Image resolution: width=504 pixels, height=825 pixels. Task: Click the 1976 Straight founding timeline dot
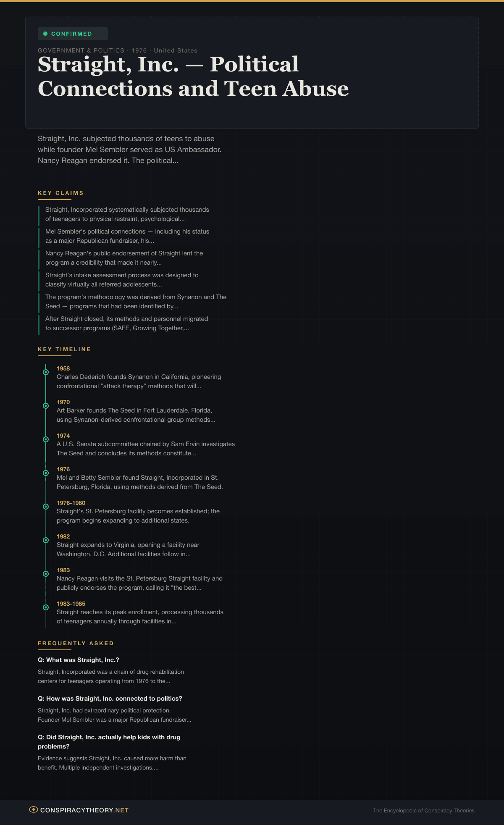(x=46, y=473)
